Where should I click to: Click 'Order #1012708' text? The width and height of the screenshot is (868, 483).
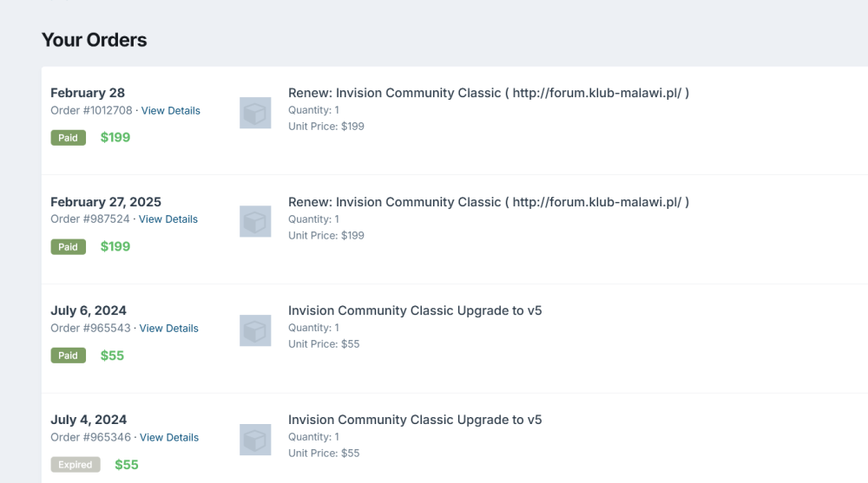[91, 111]
